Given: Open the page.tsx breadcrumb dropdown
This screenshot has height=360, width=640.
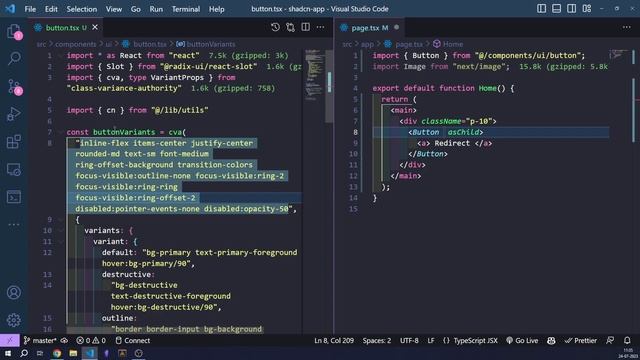Looking at the screenshot, I should [403, 44].
